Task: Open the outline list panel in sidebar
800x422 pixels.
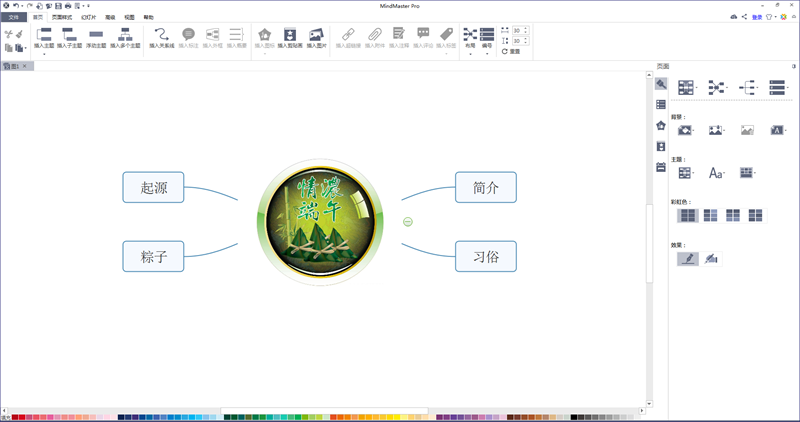Action: (x=661, y=105)
